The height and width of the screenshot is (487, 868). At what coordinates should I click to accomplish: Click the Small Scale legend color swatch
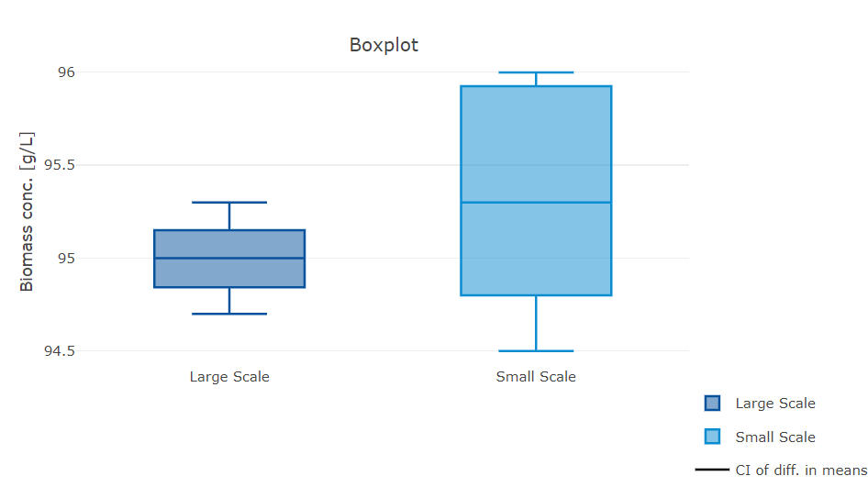(712, 437)
